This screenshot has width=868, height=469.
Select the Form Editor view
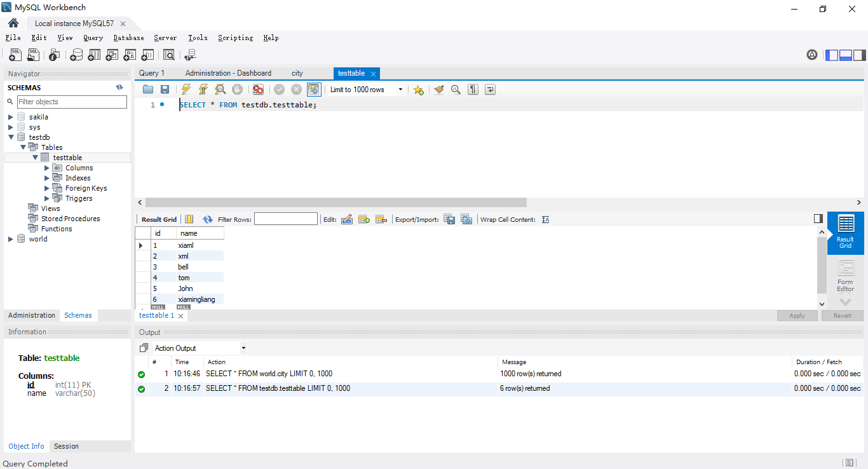pos(845,276)
